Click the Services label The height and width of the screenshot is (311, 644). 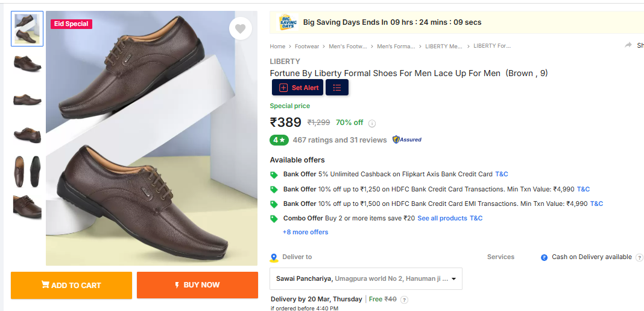click(500, 257)
